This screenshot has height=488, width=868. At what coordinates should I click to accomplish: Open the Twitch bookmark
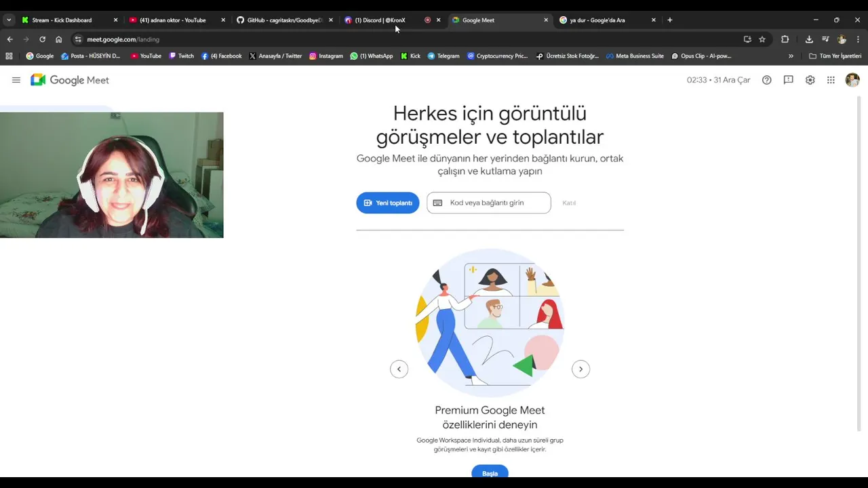coord(181,56)
